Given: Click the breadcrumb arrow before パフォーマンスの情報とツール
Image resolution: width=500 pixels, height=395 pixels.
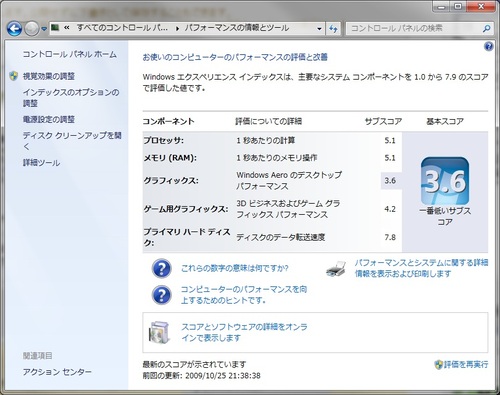Looking at the screenshot, I should tap(178, 29).
